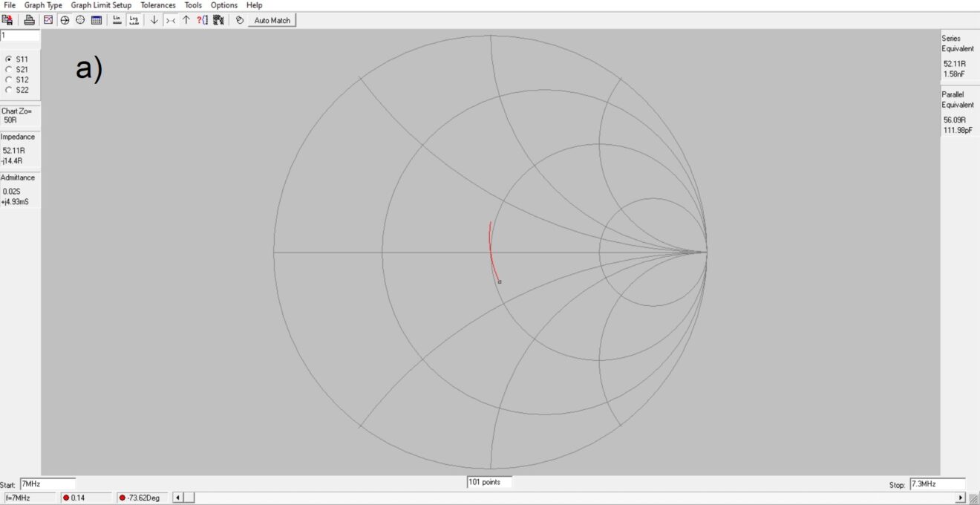Choose the Lin frequency scale icon
Viewport: 980px width, 505px height.
(x=117, y=20)
